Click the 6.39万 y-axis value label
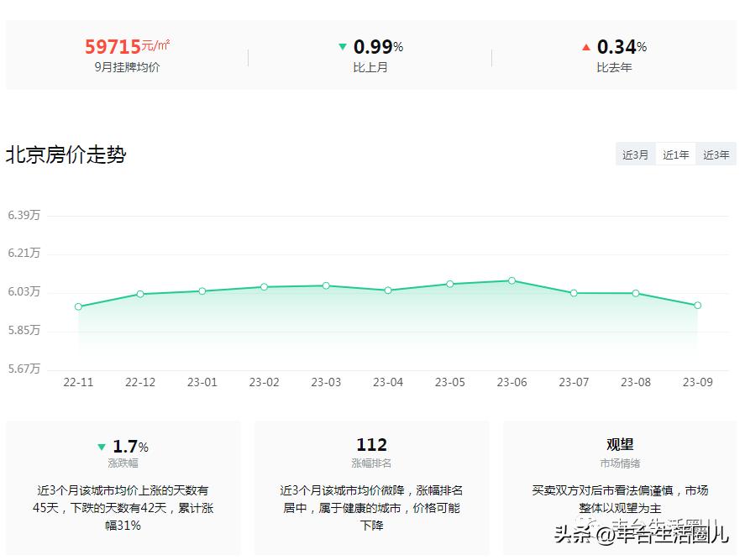 [25, 215]
